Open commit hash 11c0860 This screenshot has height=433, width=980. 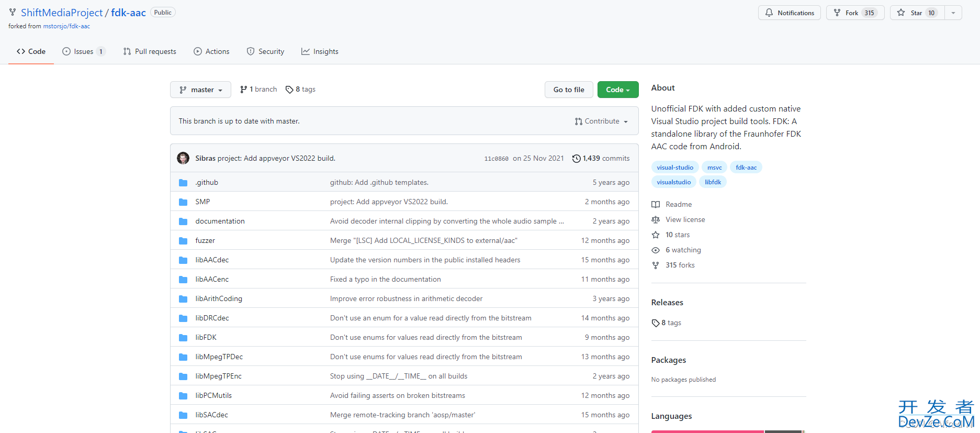point(496,159)
